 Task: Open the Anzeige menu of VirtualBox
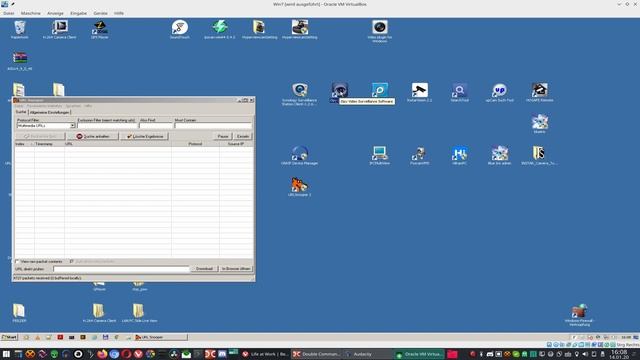tap(55, 13)
